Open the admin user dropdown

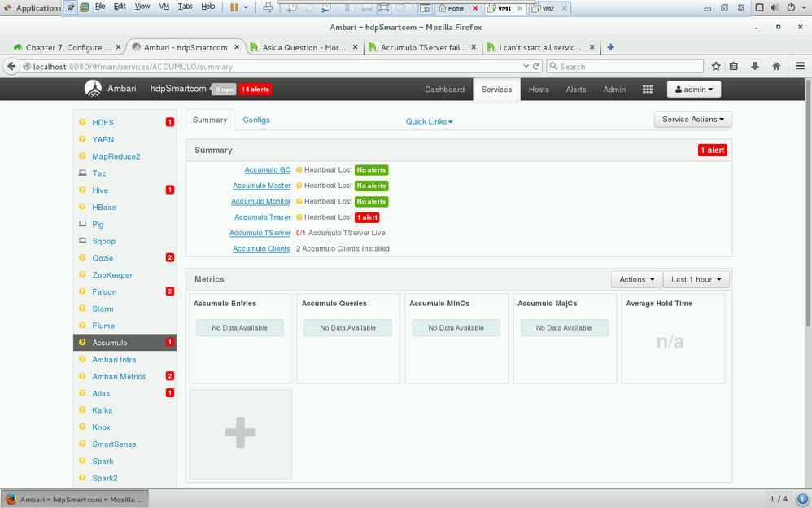[x=693, y=90]
